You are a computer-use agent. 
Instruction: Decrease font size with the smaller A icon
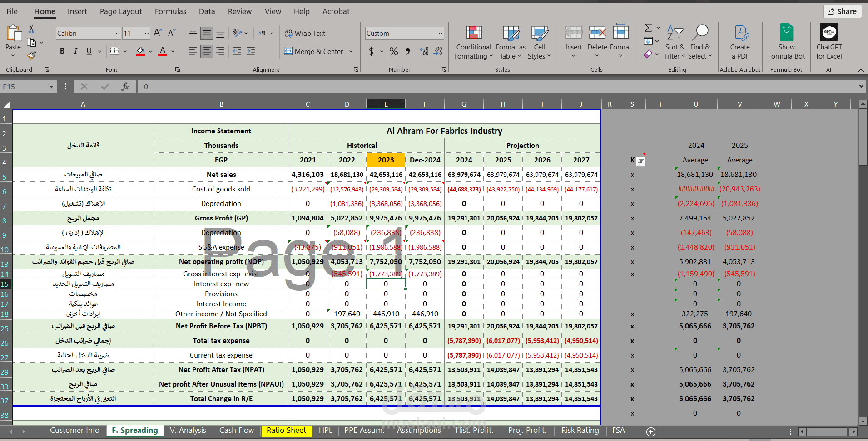171,33
